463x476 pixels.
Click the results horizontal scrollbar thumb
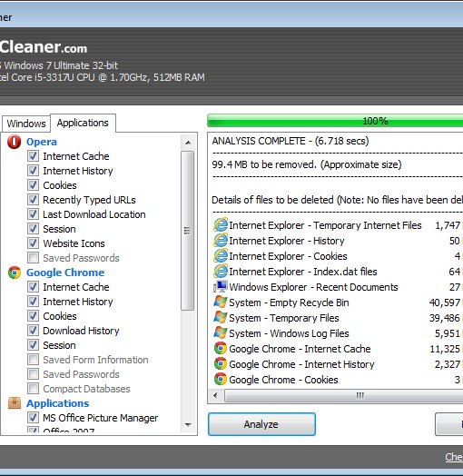(x=343, y=395)
